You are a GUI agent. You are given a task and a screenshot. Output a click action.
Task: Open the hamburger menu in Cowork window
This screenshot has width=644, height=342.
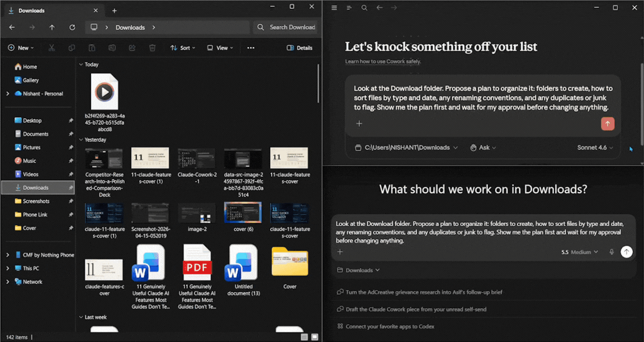point(334,8)
